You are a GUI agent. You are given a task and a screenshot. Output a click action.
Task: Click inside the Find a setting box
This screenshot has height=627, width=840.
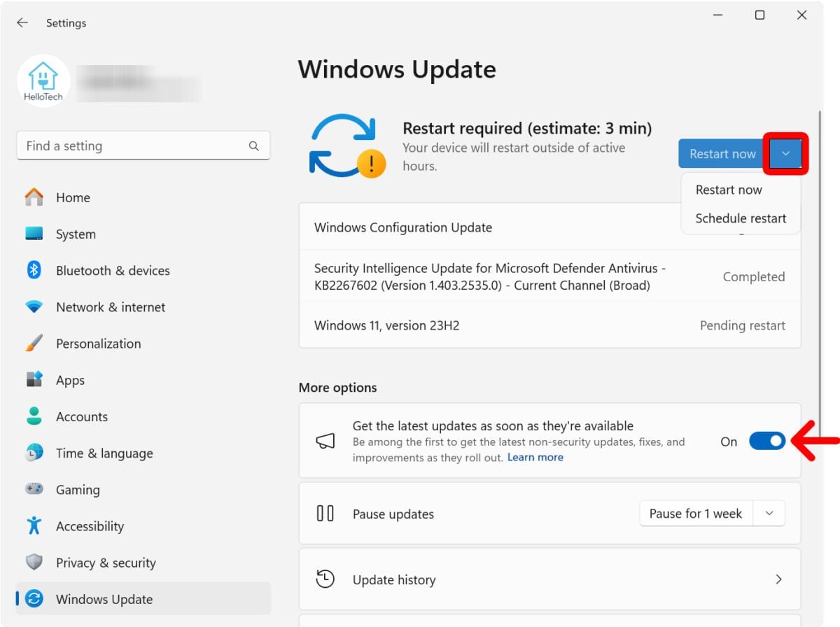(x=143, y=146)
